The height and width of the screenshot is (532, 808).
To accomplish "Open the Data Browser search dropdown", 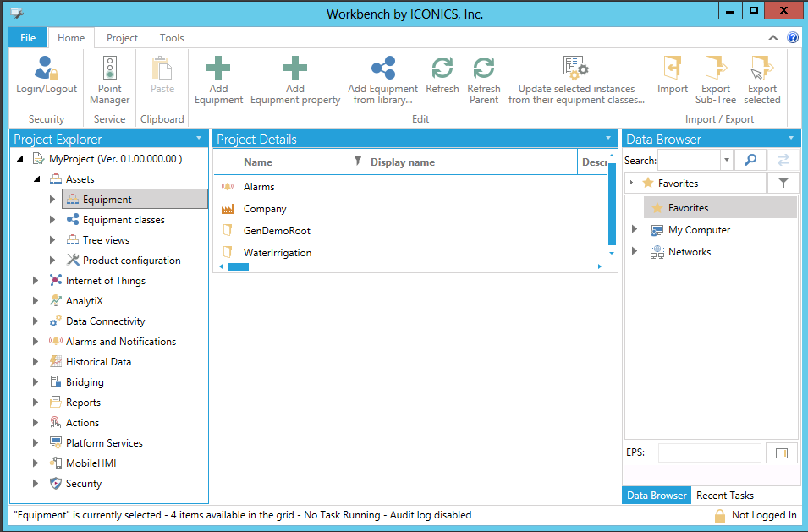I will pyautogui.click(x=727, y=160).
